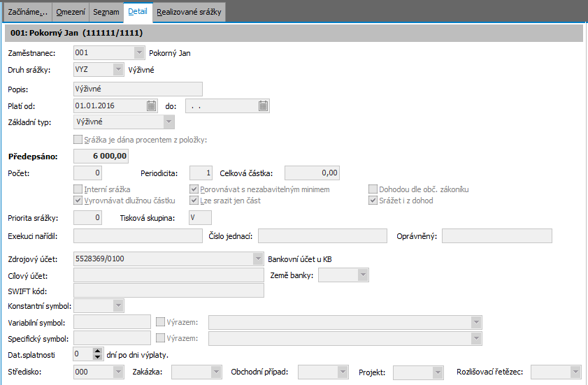The height and width of the screenshot is (385, 588).
Task: Expand the Zdrojový účet dropdown
Action: tap(258, 259)
